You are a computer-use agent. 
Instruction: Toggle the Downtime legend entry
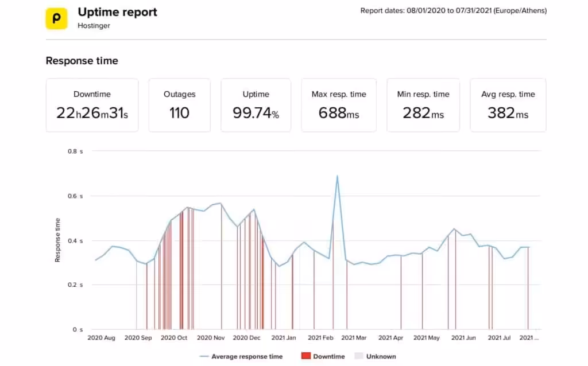[x=322, y=356]
